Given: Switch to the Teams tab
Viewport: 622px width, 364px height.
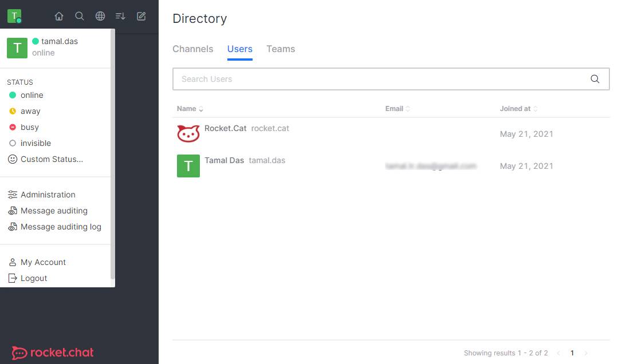Looking at the screenshot, I should 281,49.
